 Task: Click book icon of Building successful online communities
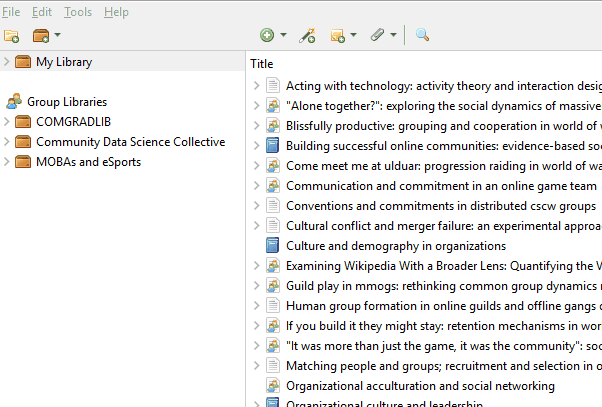273,146
